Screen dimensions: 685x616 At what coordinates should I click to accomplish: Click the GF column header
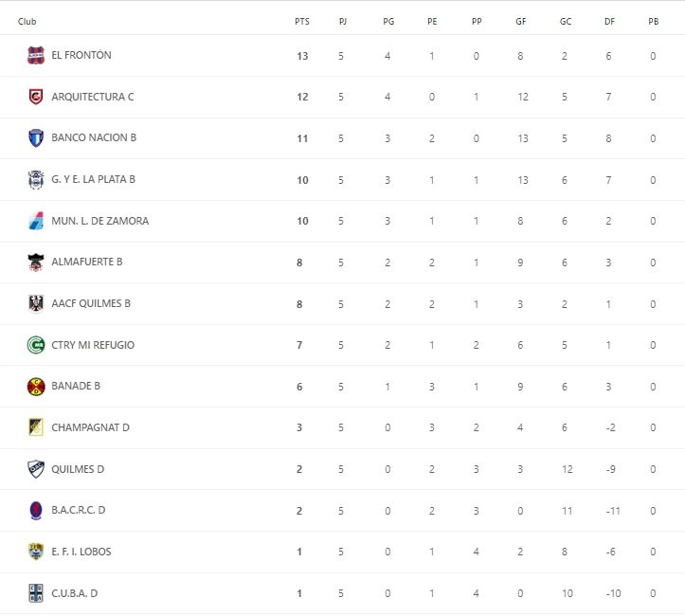(x=521, y=21)
